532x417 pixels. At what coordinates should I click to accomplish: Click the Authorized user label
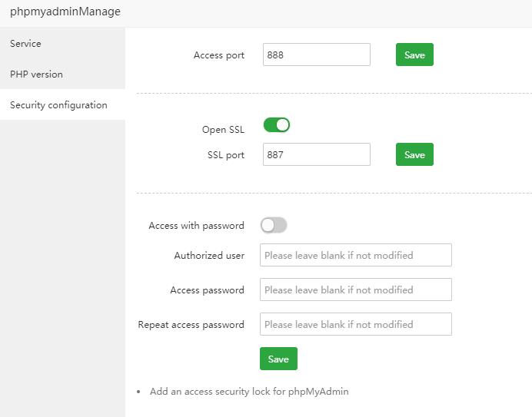[x=209, y=256]
